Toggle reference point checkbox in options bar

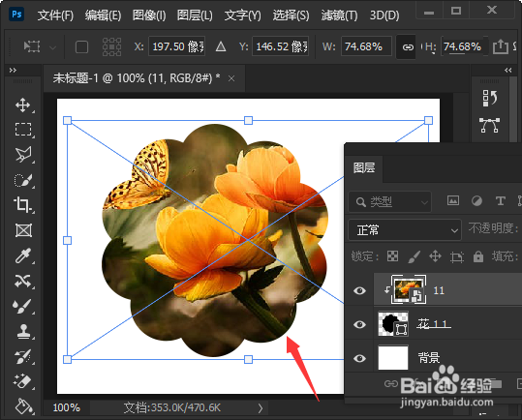tap(81, 46)
